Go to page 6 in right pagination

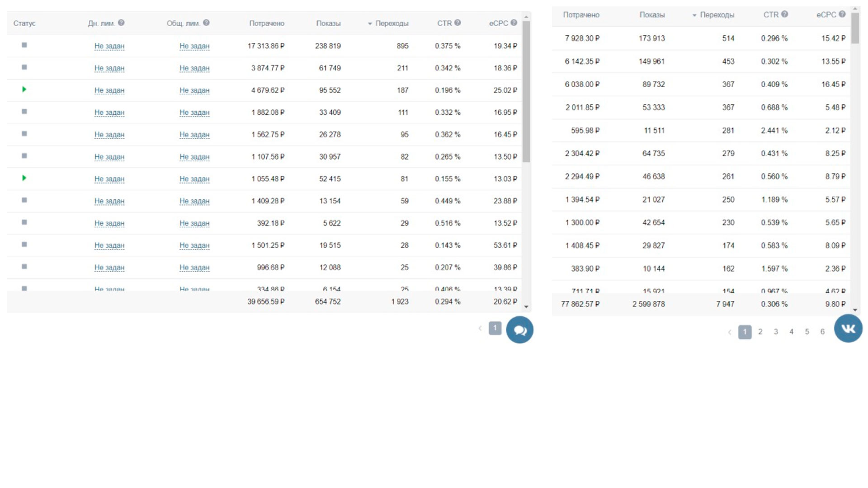click(822, 332)
